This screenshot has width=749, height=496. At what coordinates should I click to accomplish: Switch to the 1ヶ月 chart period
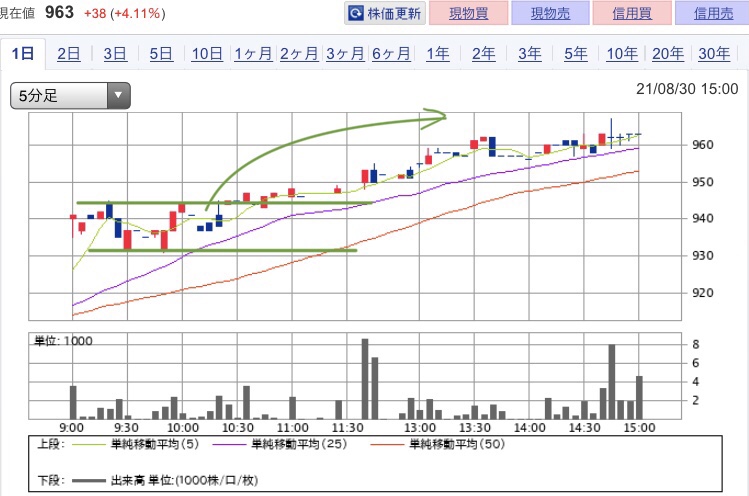click(x=253, y=54)
